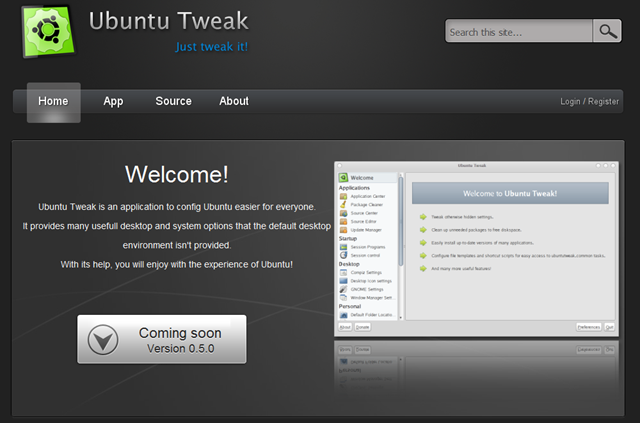The image size is (640, 423).
Task: Click the Application Center icon in screenshot
Action: tap(344, 196)
